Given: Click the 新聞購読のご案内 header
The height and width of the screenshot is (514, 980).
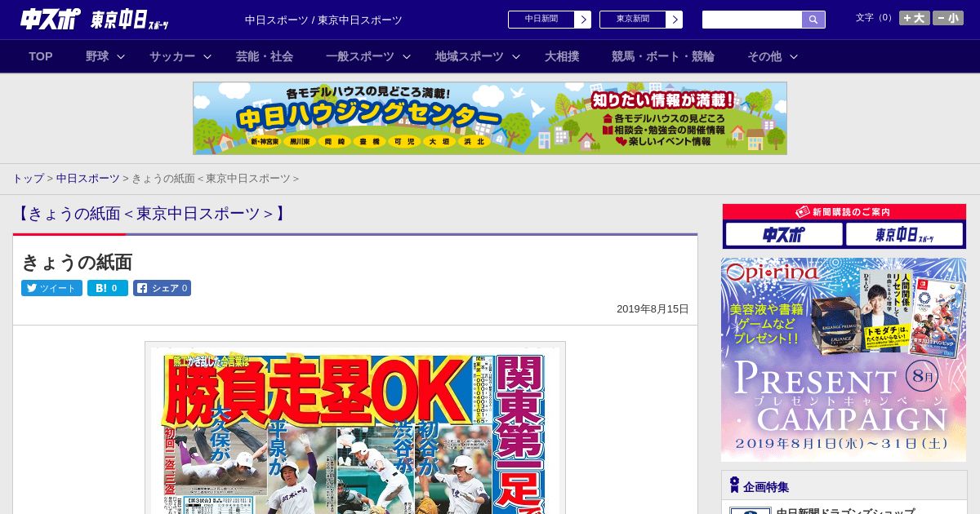Looking at the screenshot, I should tap(844, 212).
